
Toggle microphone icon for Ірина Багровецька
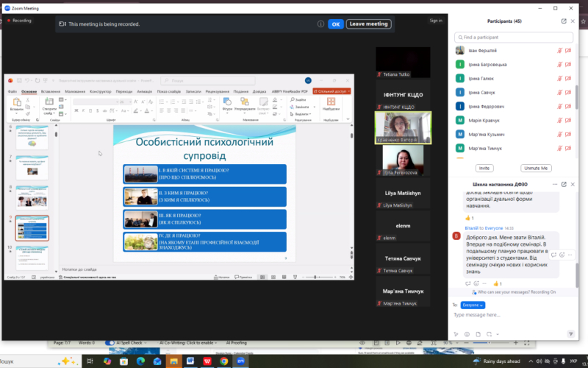(559, 65)
